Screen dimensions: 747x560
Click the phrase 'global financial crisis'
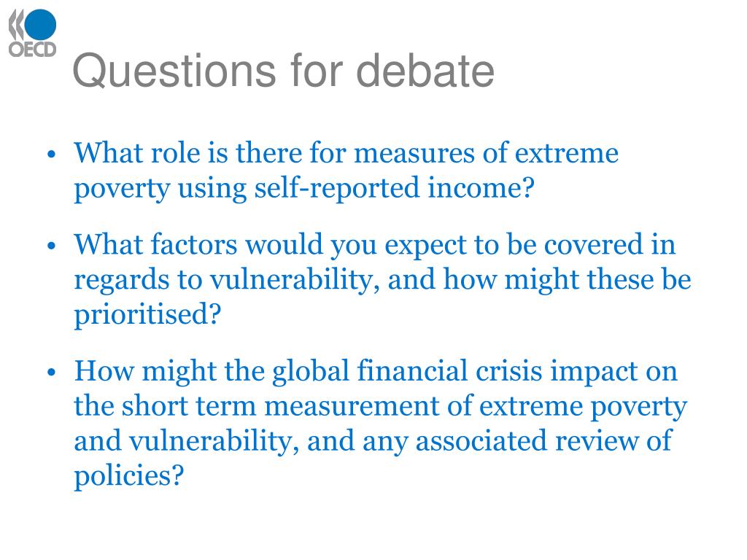coord(407,371)
